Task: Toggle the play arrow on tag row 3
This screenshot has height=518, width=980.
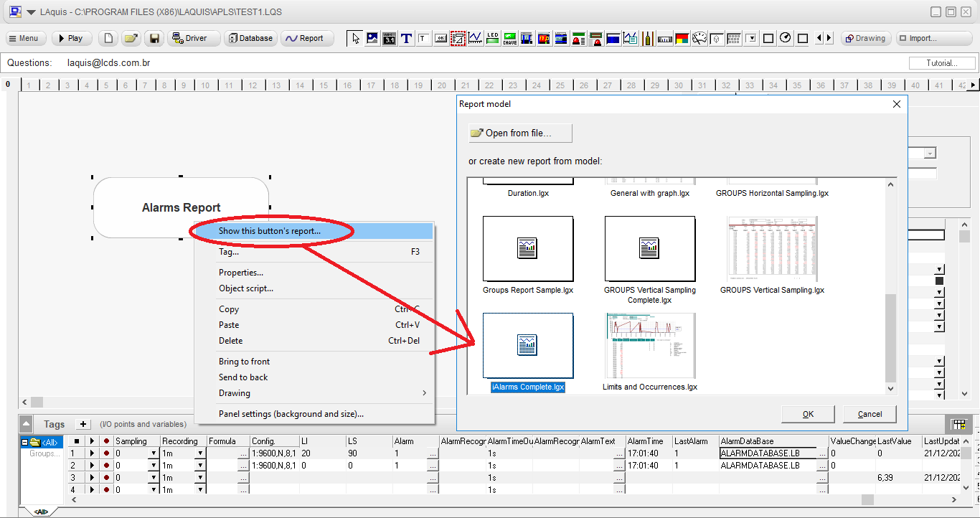Action: click(92, 477)
